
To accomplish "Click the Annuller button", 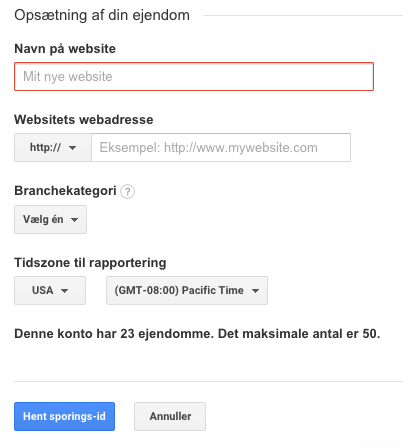I will tap(170, 416).
